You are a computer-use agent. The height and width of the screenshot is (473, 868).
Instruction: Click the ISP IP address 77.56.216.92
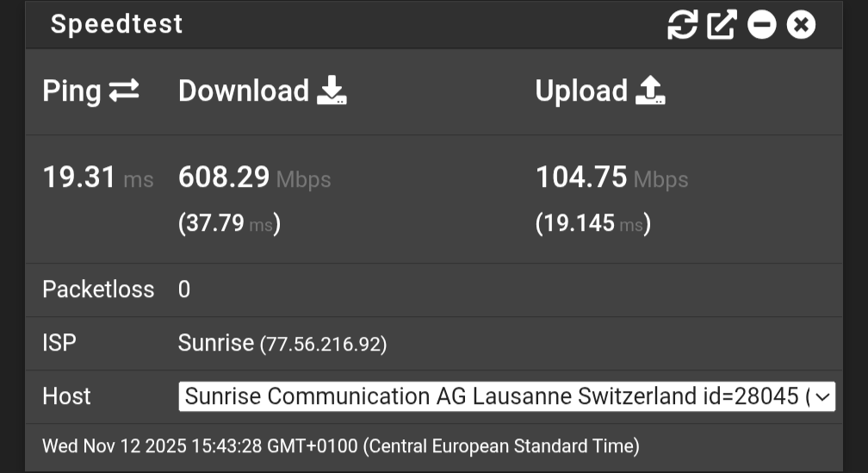pos(324,345)
